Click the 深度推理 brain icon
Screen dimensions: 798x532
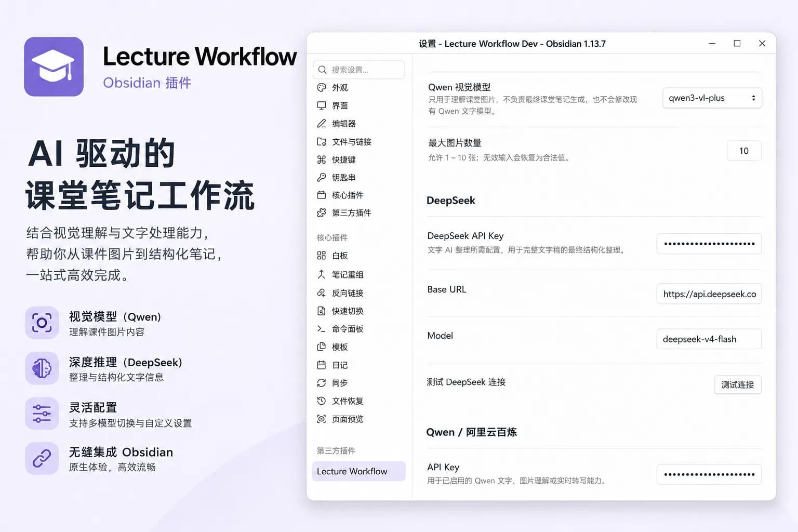pyautogui.click(x=42, y=368)
